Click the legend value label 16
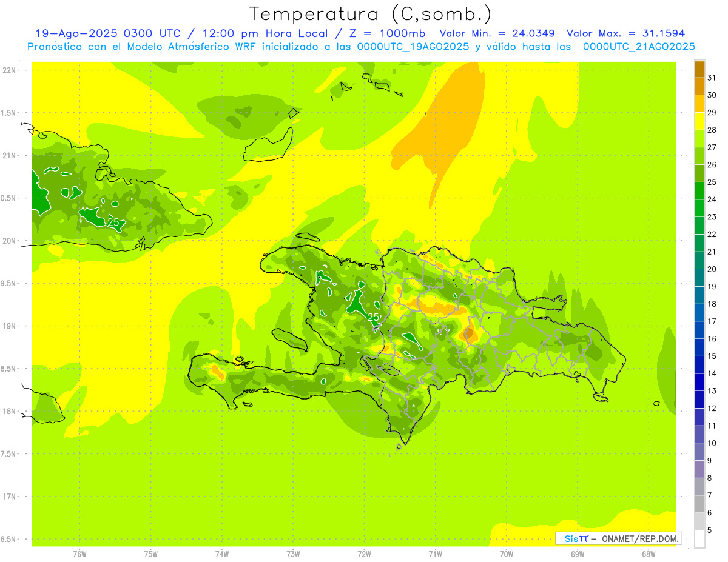The height and width of the screenshot is (562, 728). click(x=712, y=339)
